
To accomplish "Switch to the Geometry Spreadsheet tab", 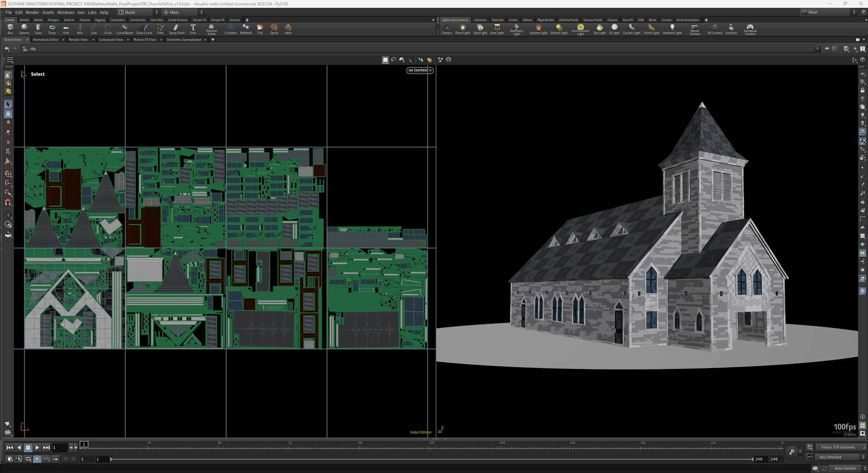I will tap(184, 40).
